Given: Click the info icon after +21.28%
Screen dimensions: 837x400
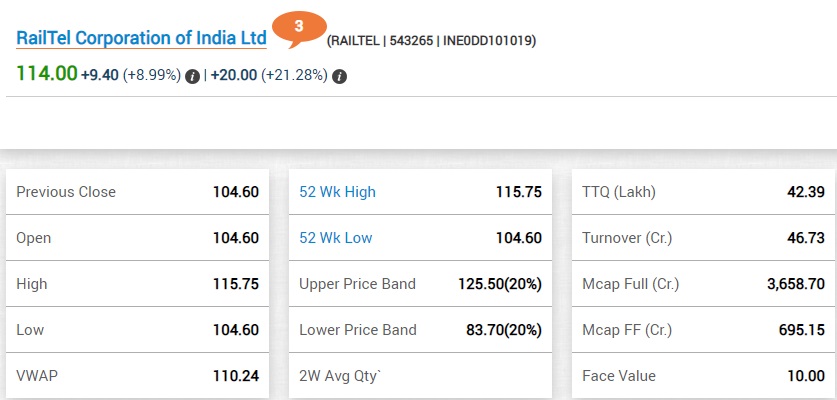Looking at the screenshot, I should click(339, 75).
